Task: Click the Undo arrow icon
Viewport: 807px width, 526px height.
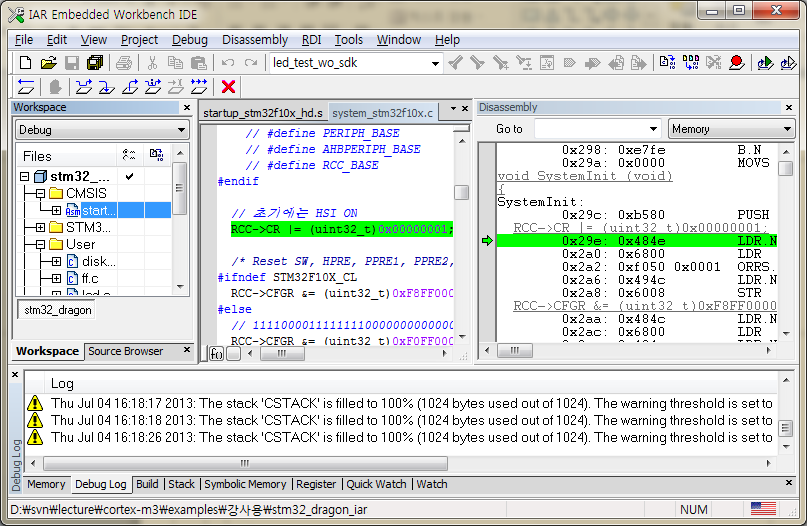Action: pos(227,63)
